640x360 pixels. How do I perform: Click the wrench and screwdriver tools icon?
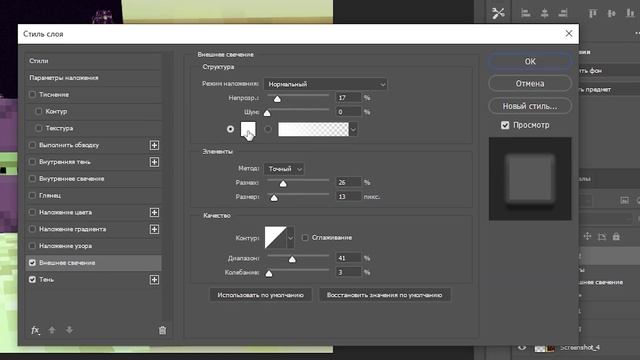498,13
